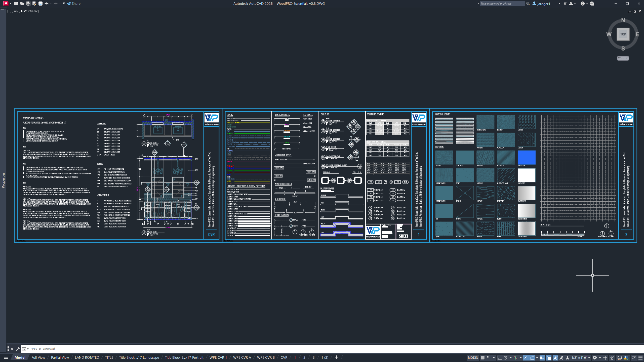Open the application menu dropdown arrow
Viewport: 644px width, 362px height.
[x=10, y=4]
